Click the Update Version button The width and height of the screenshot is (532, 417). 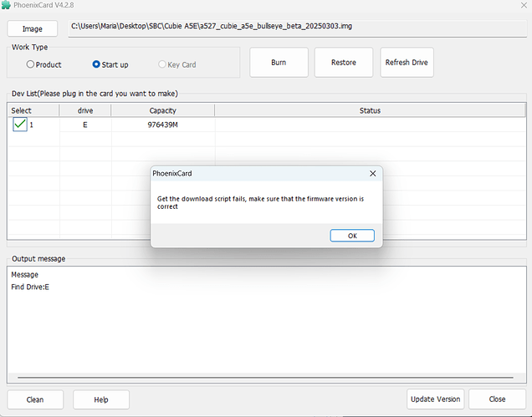click(x=435, y=399)
